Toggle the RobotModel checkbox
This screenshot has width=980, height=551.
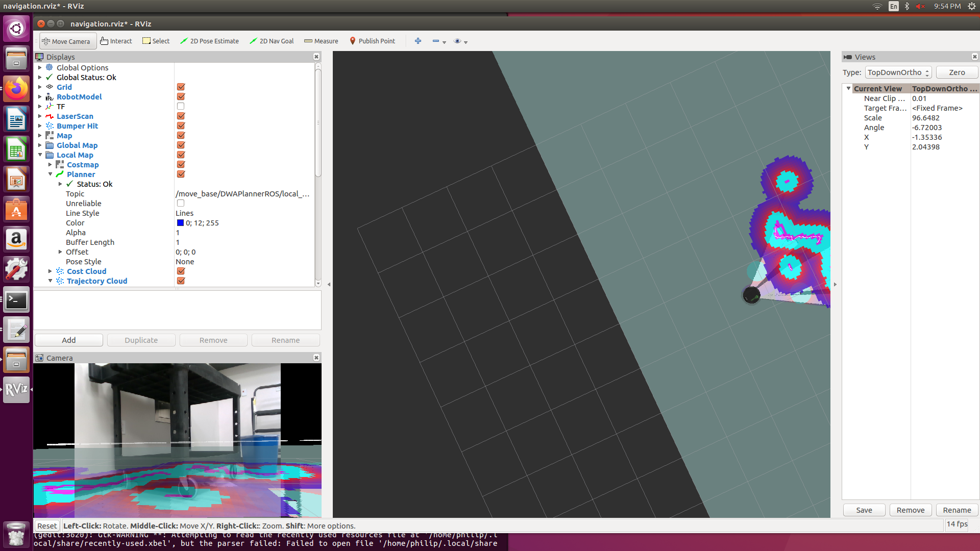[x=181, y=97]
